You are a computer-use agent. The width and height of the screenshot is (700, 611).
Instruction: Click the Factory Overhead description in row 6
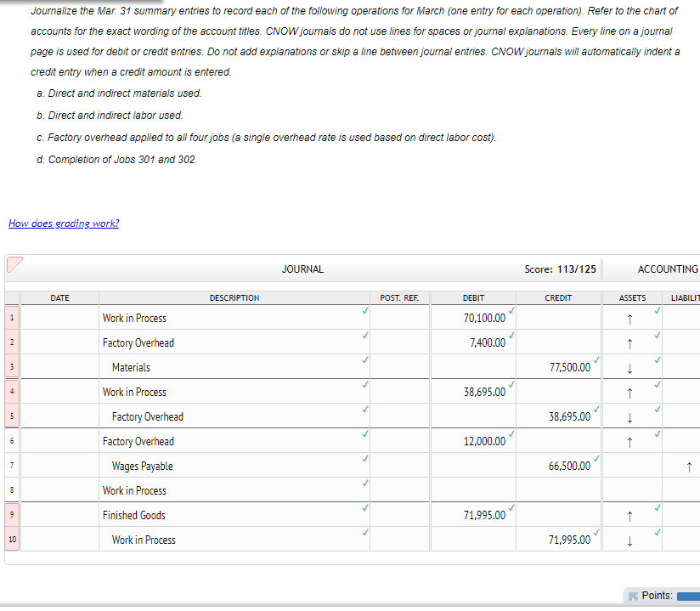pos(234,441)
